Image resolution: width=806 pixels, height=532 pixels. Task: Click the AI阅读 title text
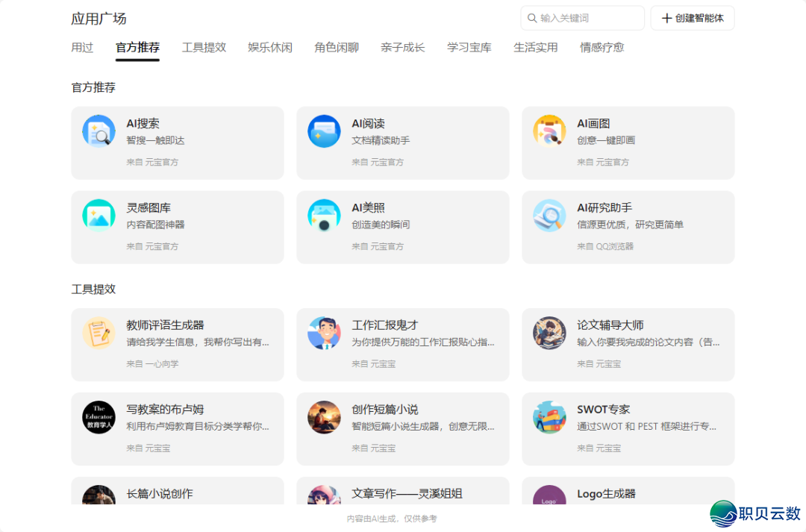tap(368, 124)
